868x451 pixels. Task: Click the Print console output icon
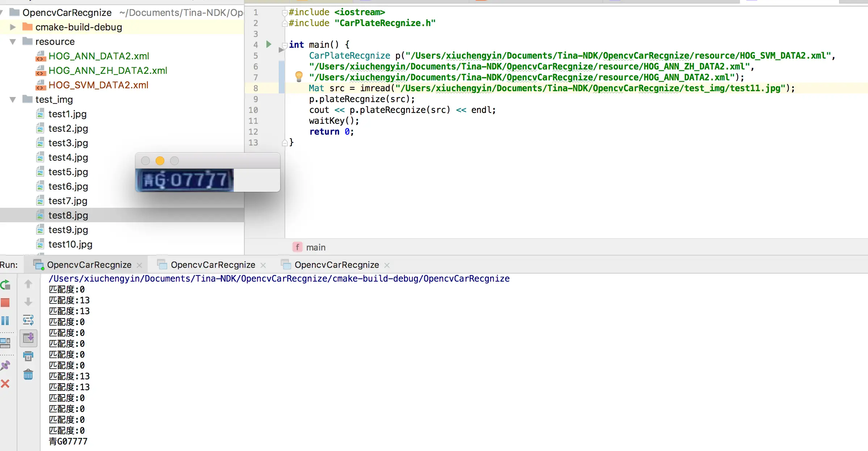(28, 356)
